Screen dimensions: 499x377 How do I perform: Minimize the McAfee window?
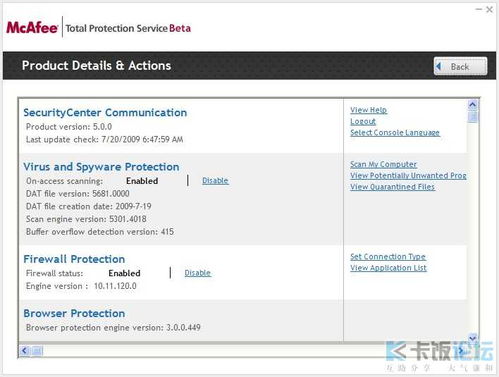pos(479,9)
